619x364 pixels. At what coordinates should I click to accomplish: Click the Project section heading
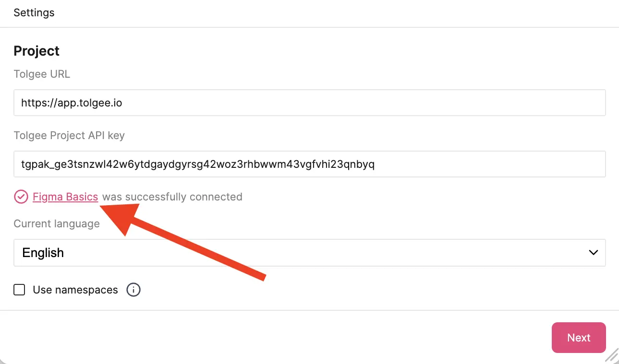(36, 51)
